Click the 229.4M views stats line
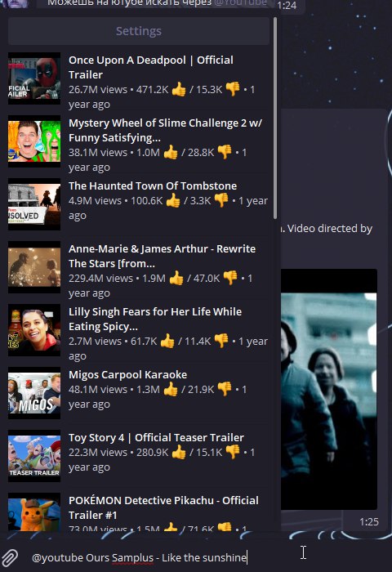The height and width of the screenshot is (572, 392). click(161, 285)
